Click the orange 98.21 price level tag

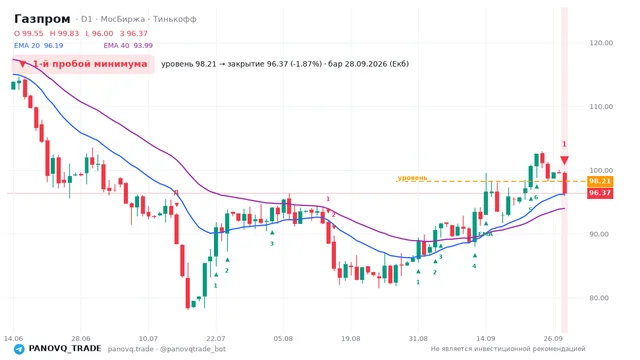pyautogui.click(x=600, y=181)
